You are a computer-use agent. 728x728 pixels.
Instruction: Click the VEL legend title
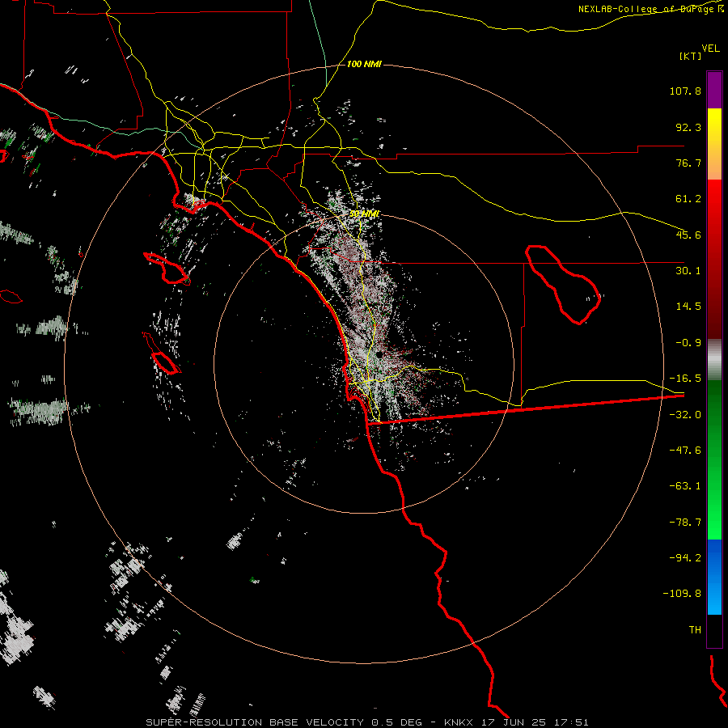point(711,49)
